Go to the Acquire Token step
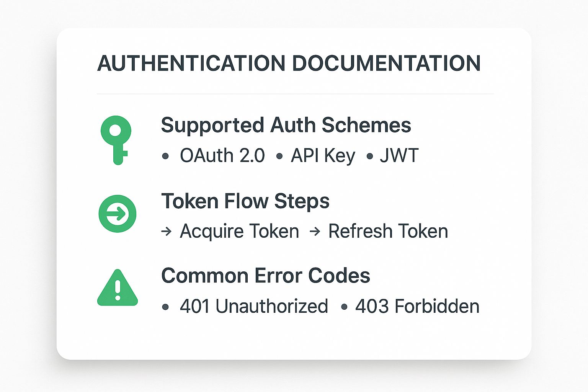588x392 pixels. pos(239,231)
